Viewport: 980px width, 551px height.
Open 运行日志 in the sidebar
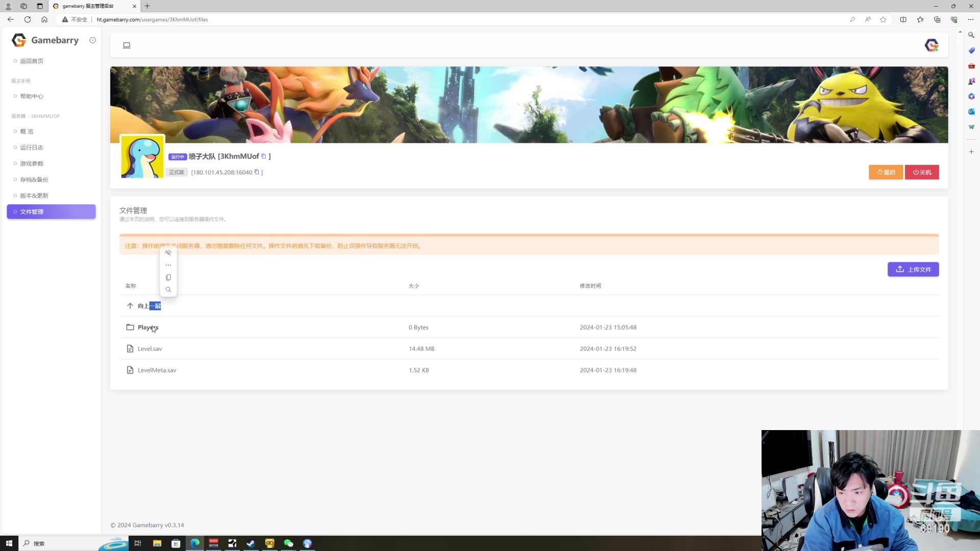(x=32, y=147)
